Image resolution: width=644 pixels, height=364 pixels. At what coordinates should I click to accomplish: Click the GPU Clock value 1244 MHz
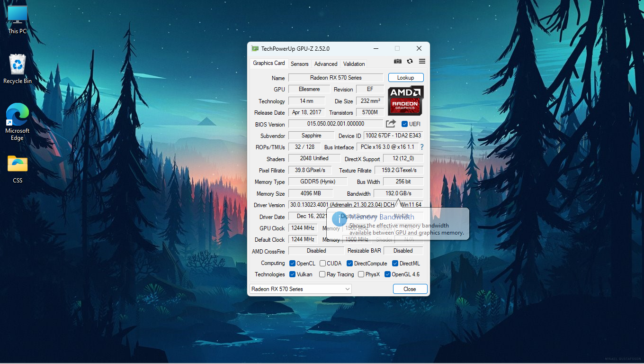click(303, 228)
